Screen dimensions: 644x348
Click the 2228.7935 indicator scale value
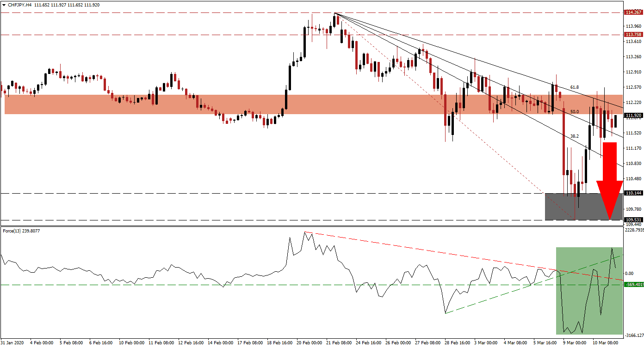(x=633, y=230)
